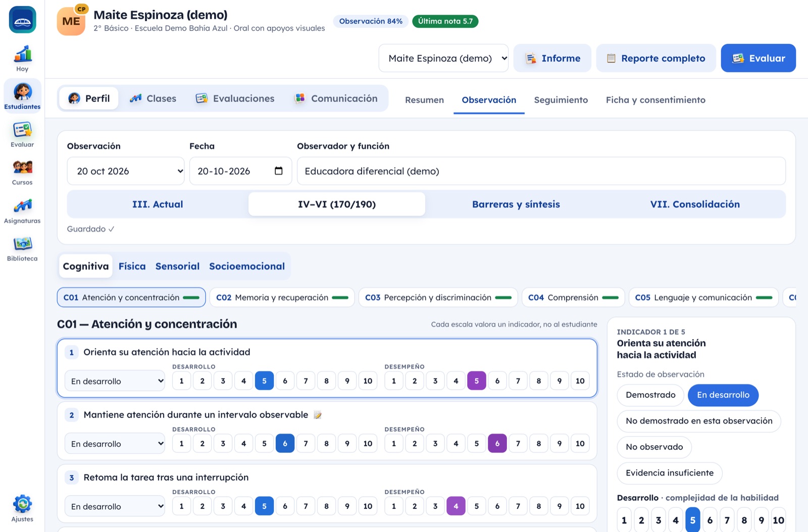This screenshot has width=808, height=532.
Task: Set Desarrollo score 7 for indicator 1
Action: pos(306,381)
